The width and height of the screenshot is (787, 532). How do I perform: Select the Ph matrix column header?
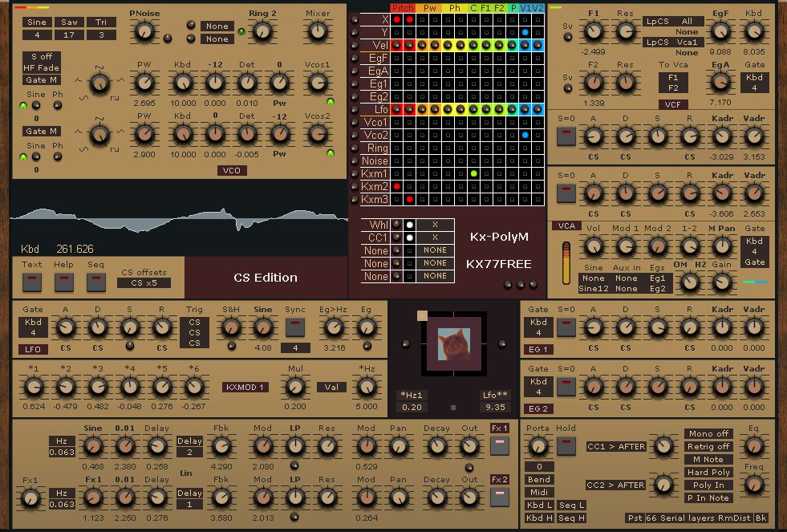(x=454, y=7)
